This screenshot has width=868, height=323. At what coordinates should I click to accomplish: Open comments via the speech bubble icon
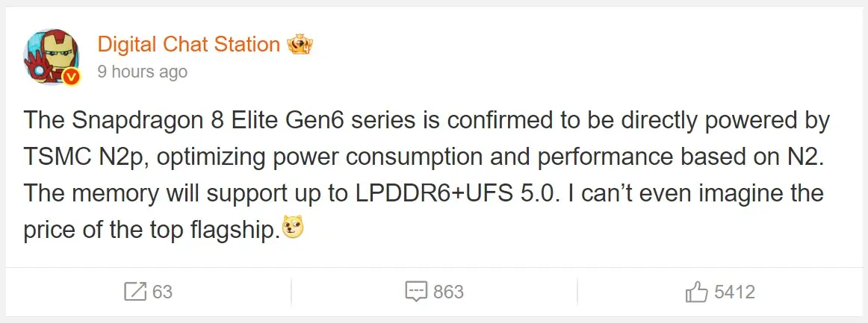point(415,292)
